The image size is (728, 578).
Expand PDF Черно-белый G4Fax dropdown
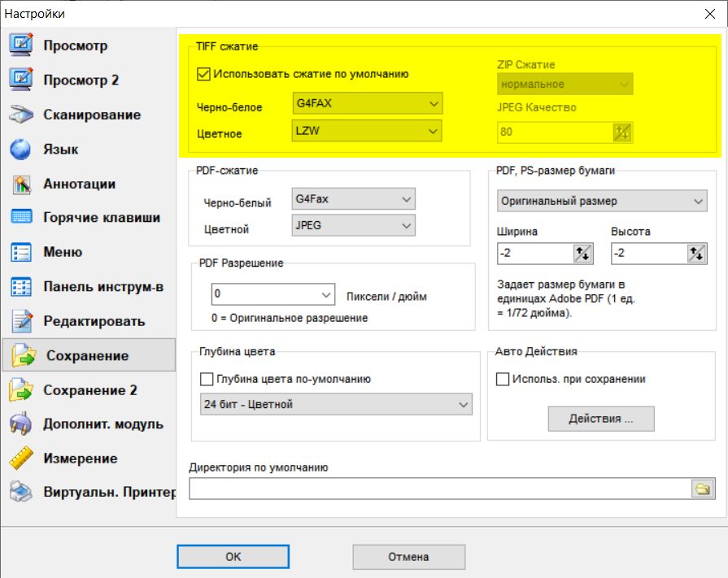pos(353,199)
